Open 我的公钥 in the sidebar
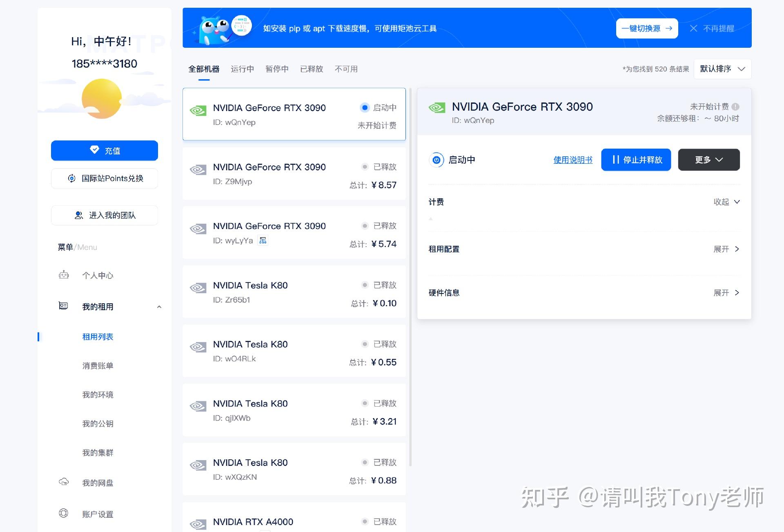784x532 pixels. tap(98, 424)
